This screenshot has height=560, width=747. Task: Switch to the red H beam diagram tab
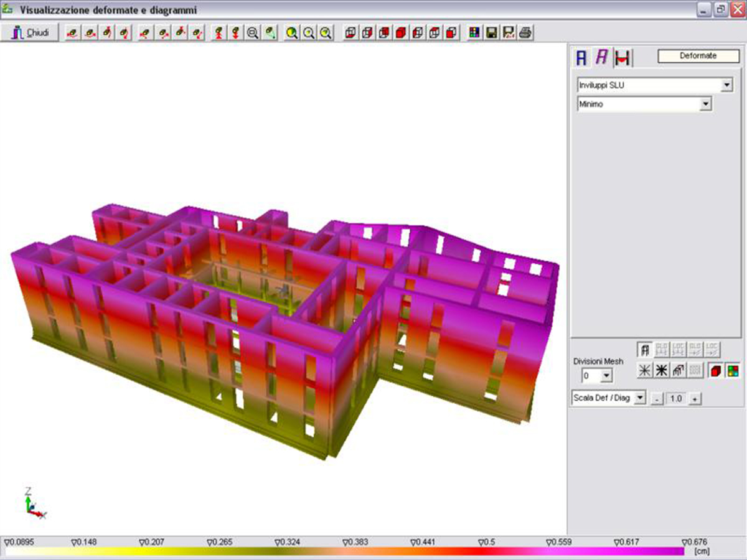(622, 58)
